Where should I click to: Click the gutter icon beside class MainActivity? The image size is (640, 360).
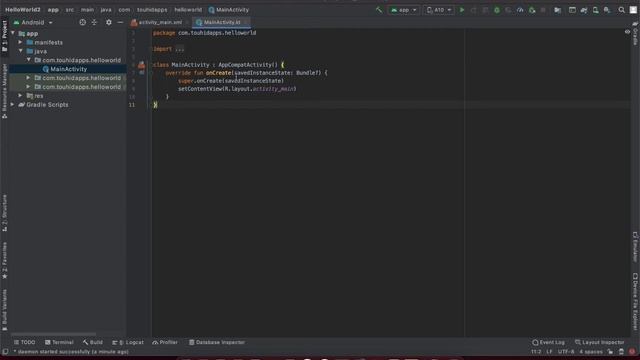[141, 64]
